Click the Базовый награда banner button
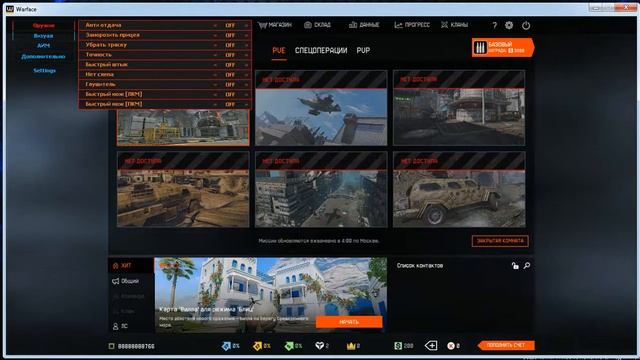640x360 pixels. 503,47
